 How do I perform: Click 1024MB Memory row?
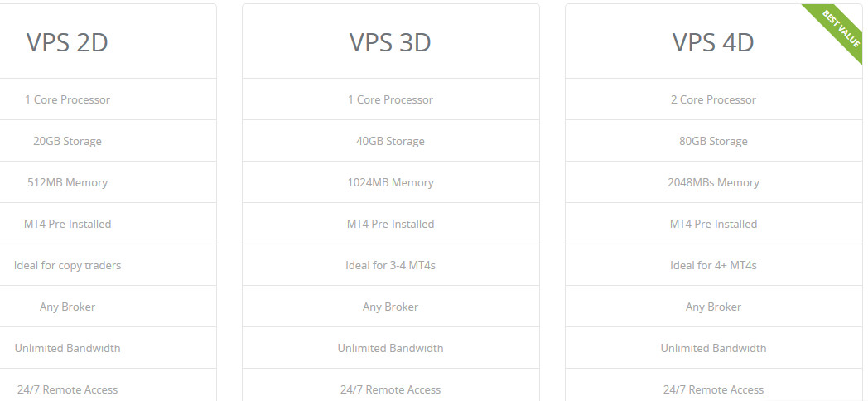[x=391, y=182]
